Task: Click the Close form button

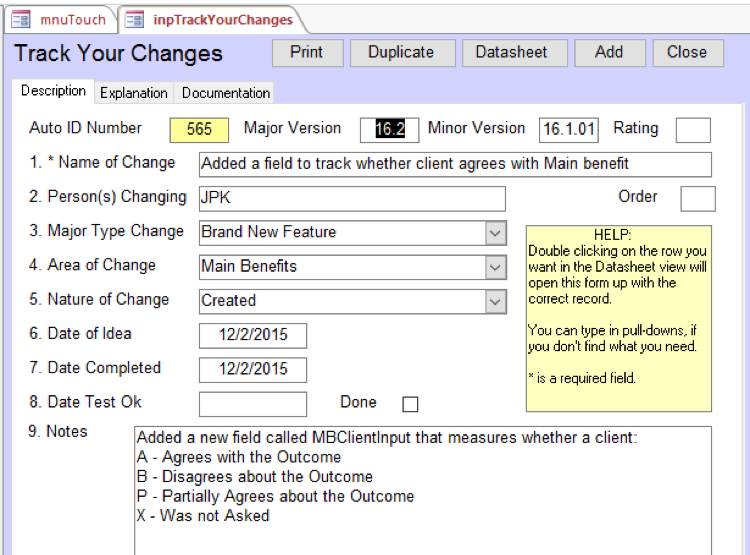Action: click(x=687, y=53)
